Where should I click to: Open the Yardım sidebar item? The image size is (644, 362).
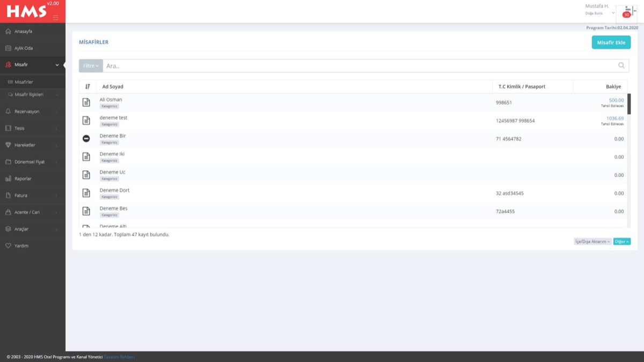pyautogui.click(x=33, y=245)
